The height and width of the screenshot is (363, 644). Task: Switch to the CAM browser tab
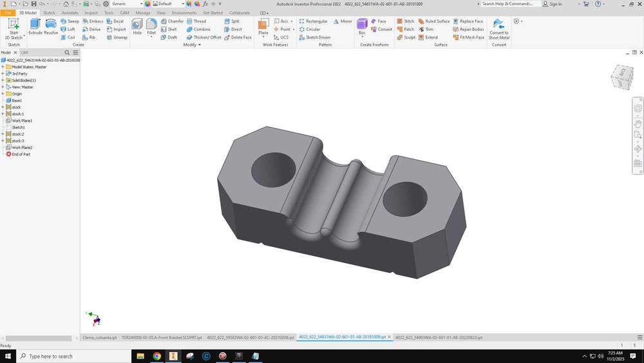[x=24, y=53]
